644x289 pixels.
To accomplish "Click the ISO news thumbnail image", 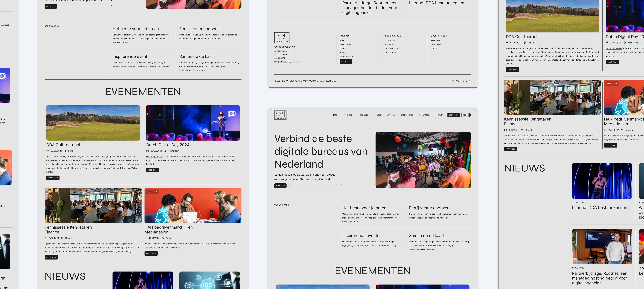I will coord(209,280).
